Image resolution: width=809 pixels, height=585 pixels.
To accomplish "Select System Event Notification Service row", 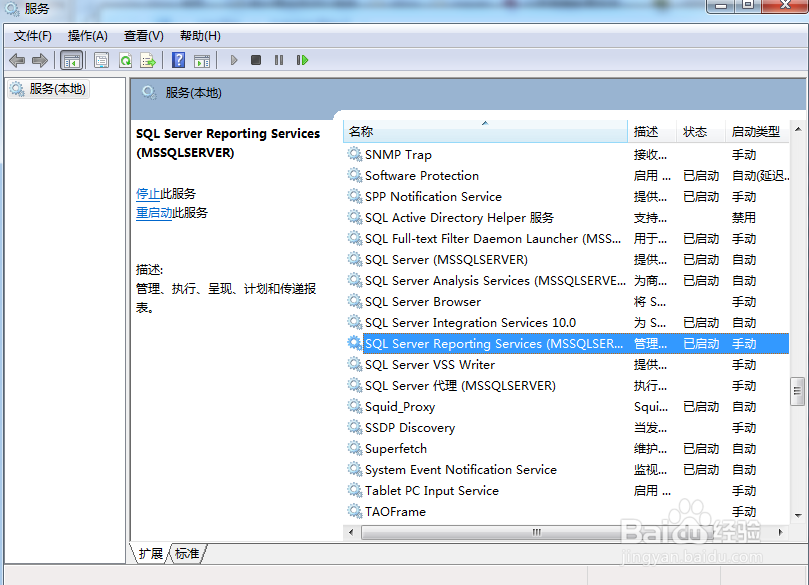I will (567, 469).
